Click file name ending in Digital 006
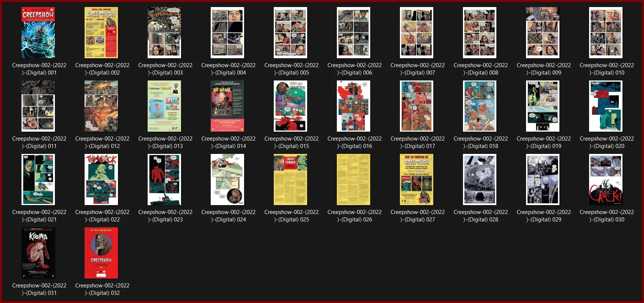The height and width of the screenshot is (303, 644). 355,69
